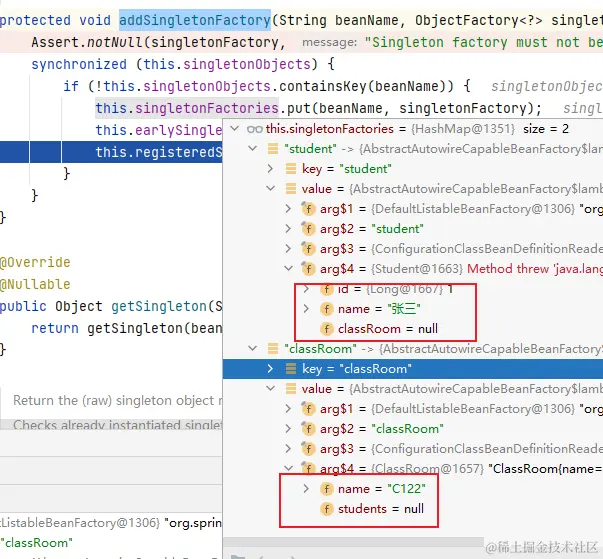This screenshot has height=559, width=603.
Task: Collapse the "classRoom" map entry
Action: point(253,349)
